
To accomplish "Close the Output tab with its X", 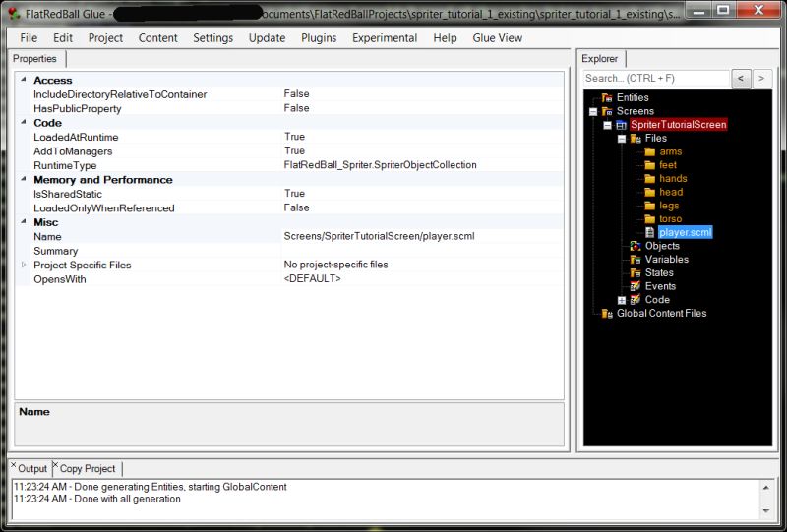I will click(x=14, y=464).
